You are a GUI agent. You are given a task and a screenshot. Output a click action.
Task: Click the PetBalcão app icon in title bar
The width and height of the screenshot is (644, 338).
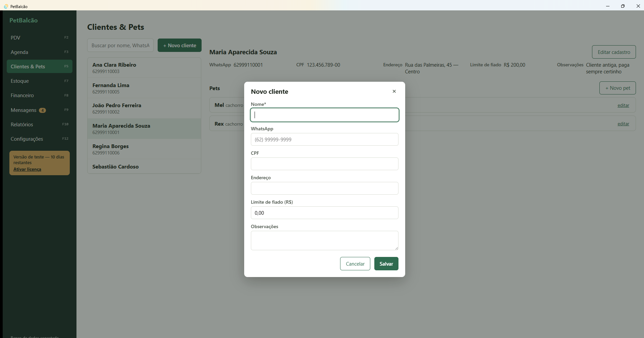tap(6, 6)
